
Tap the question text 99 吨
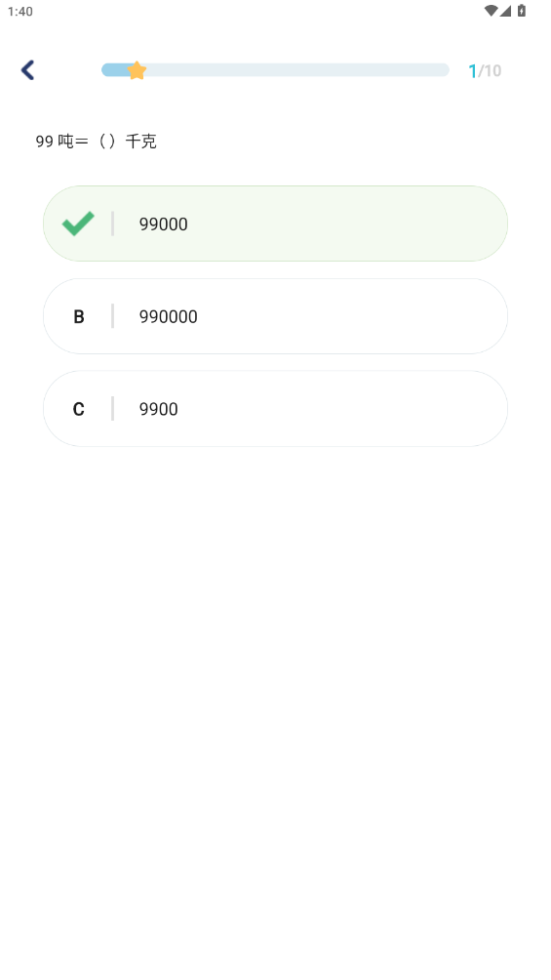click(x=55, y=142)
